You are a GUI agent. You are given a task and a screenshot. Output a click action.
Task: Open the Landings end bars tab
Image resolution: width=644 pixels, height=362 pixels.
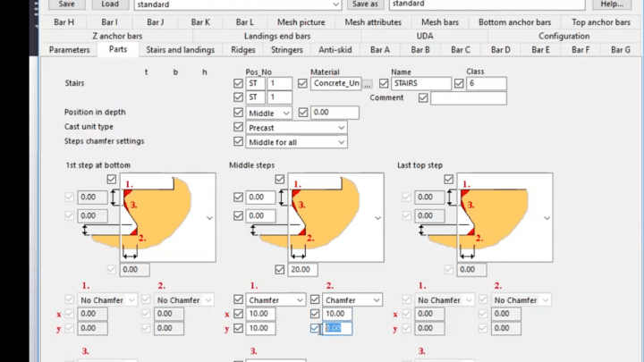click(277, 36)
